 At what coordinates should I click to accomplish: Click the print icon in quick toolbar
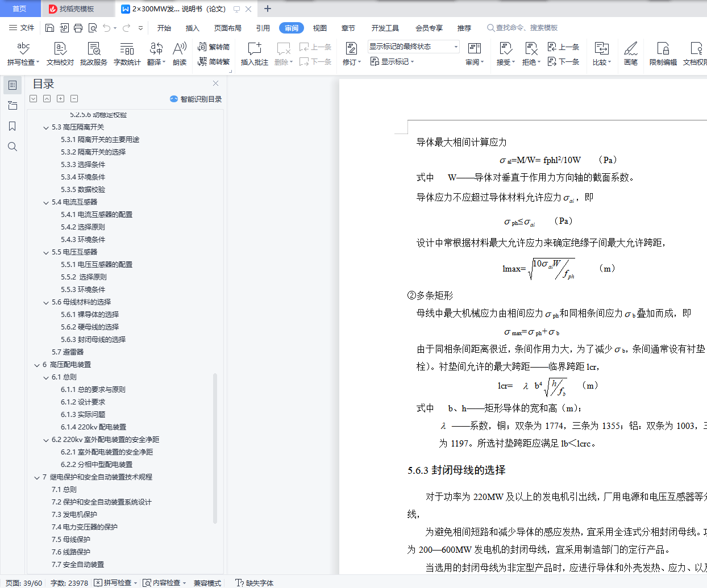pos(78,28)
